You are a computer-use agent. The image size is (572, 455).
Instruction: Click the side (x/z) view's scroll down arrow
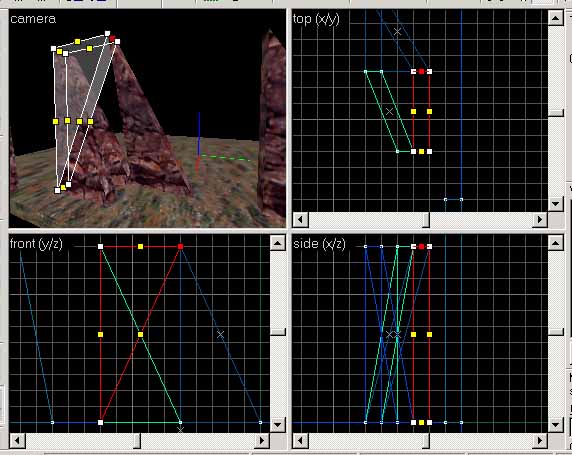(x=556, y=425)
